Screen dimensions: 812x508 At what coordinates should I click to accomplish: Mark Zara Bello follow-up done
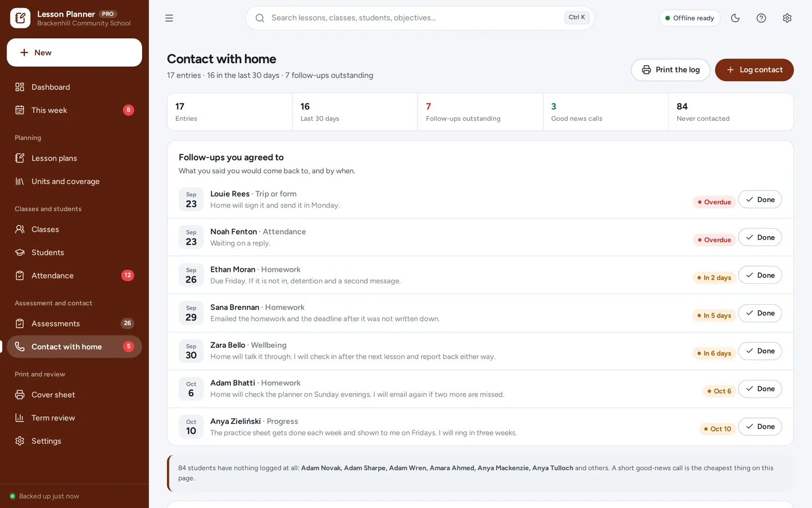760,351
